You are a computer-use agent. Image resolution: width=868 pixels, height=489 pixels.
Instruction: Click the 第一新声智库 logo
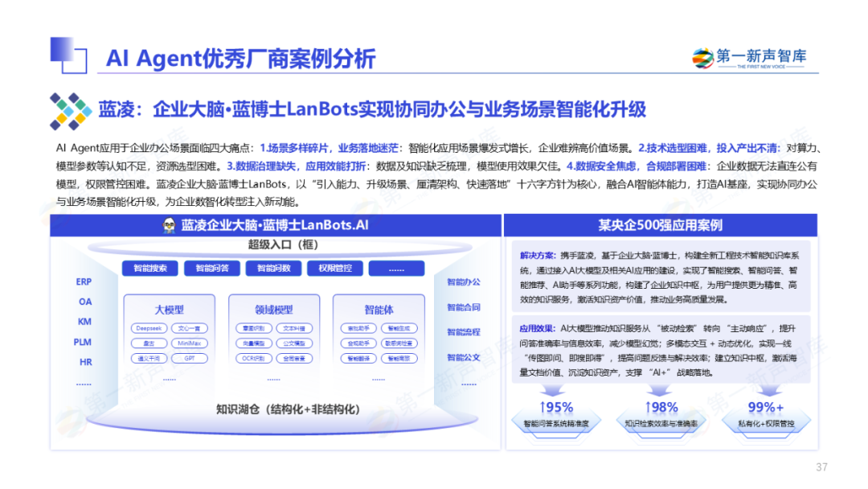pyautogui.click(x=749, y=60)
